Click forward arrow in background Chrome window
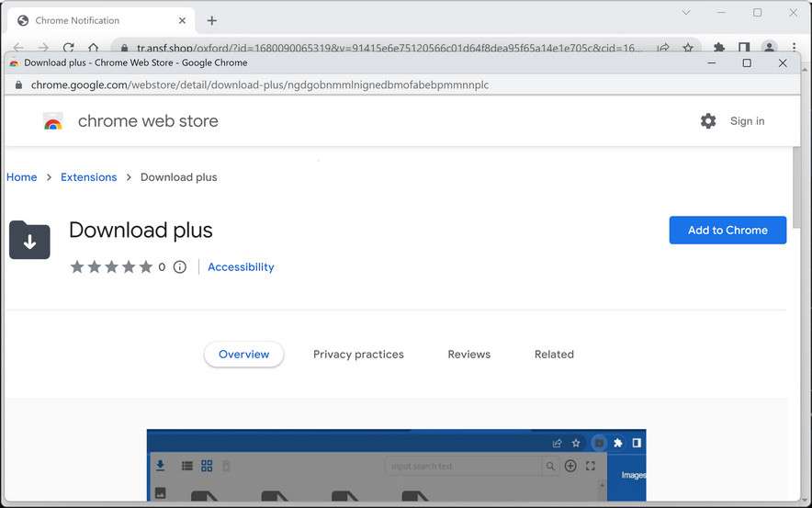The width and height of the screenshot is (812, 508). click(x=43, y=48)
